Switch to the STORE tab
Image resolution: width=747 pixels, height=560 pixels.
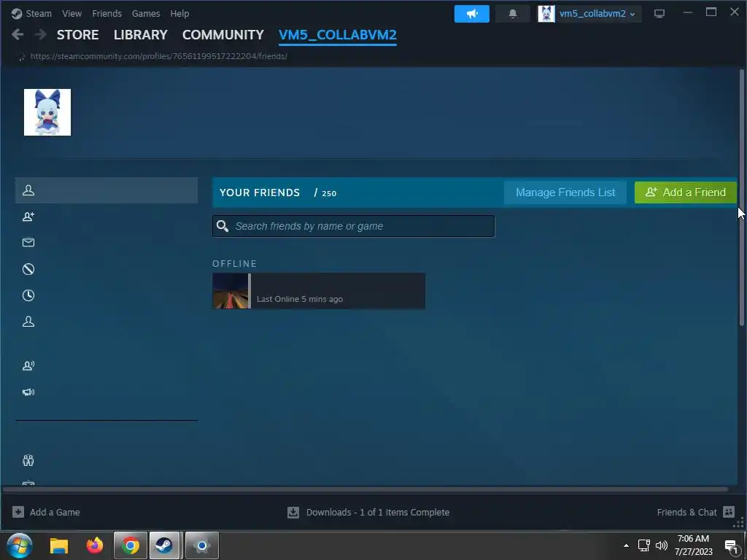(77, 35)
